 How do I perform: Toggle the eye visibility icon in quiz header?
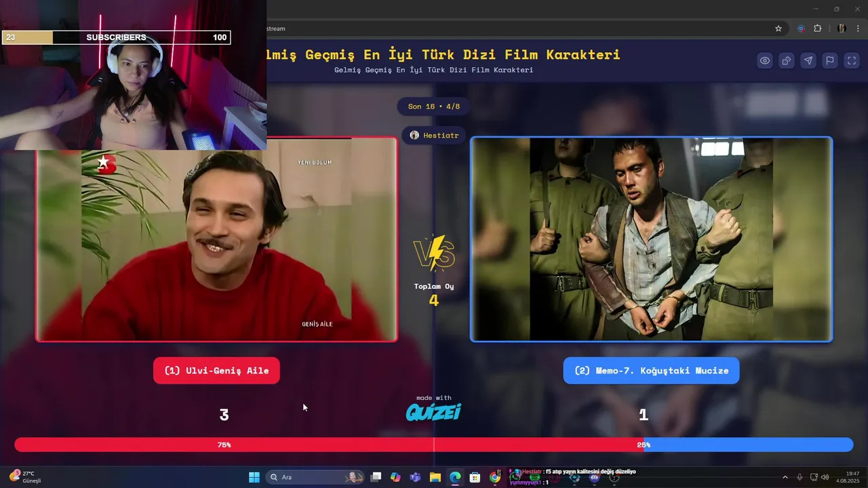pos(765,60)
